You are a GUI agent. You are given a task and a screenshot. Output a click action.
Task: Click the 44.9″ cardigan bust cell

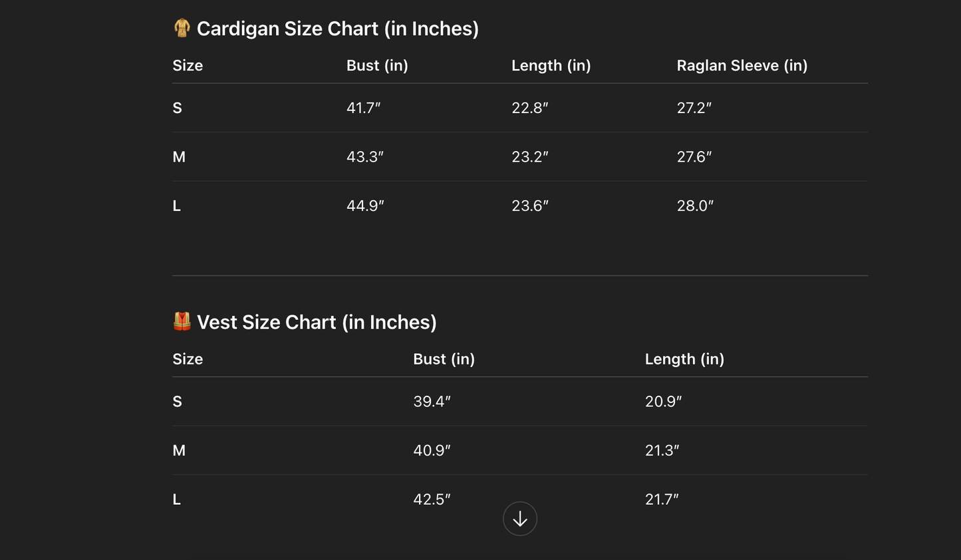point(364,206)
